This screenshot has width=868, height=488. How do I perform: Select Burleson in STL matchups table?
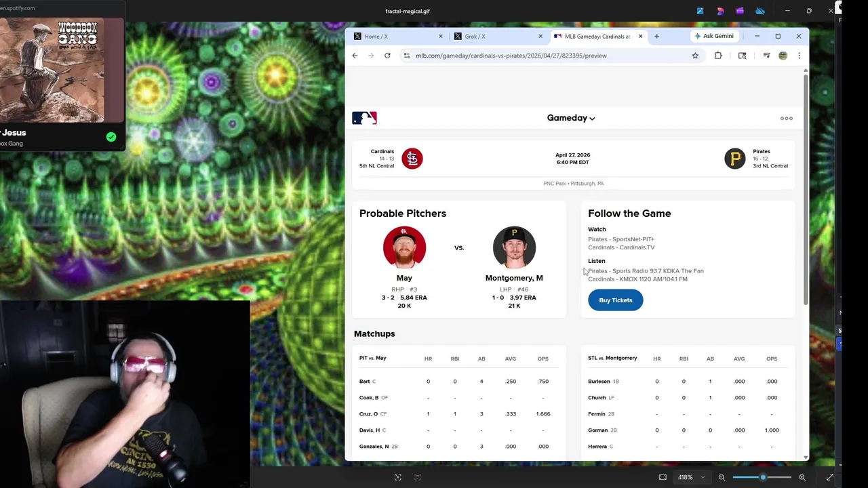599,382
